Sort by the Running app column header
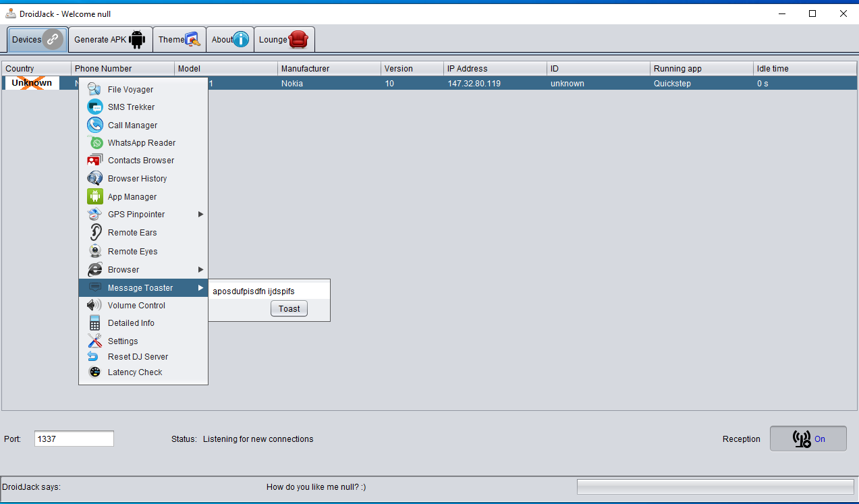Image resolution: width=859 pixels, height=504 pixels. tap(702, 68)
